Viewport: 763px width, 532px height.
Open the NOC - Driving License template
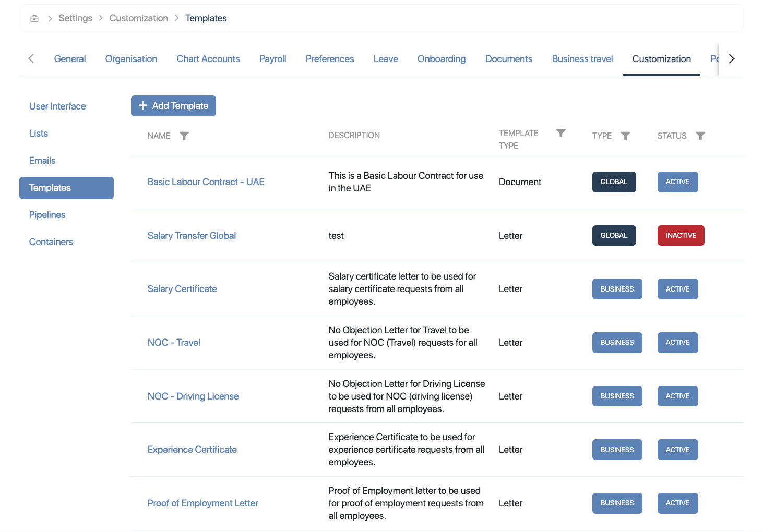point(193,396)
